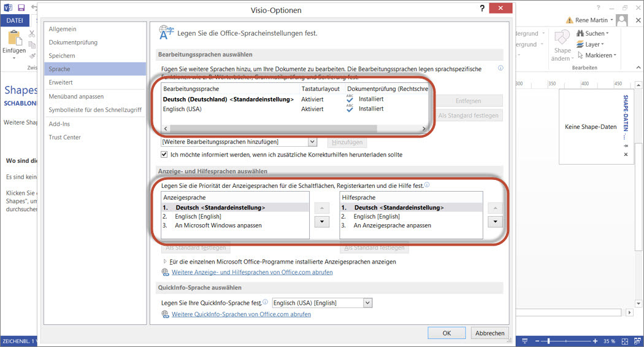Click Rene Martin user avatar picture

tap(622, 20)
